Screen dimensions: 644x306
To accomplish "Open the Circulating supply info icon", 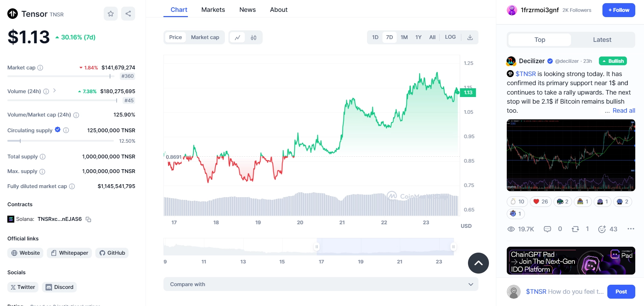I will [x=66, y=130].
